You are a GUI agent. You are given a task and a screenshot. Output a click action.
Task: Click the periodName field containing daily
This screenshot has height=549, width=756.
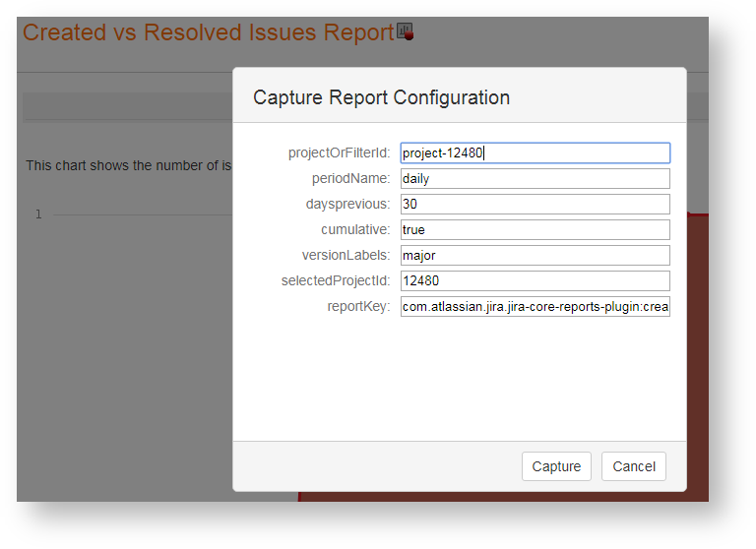click(535, 178)
